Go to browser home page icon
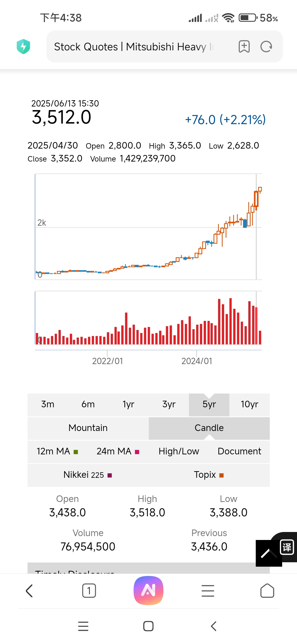 click(267, 591)
